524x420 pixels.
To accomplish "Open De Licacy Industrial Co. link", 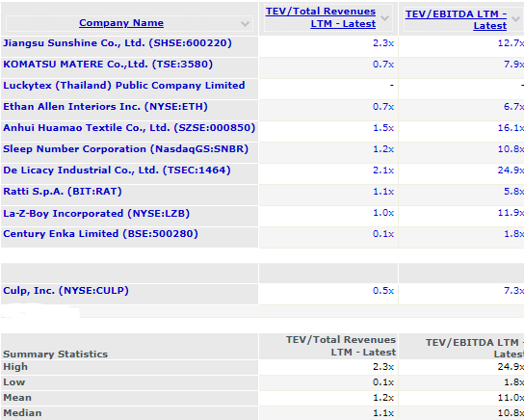I will tap(117, 171).
